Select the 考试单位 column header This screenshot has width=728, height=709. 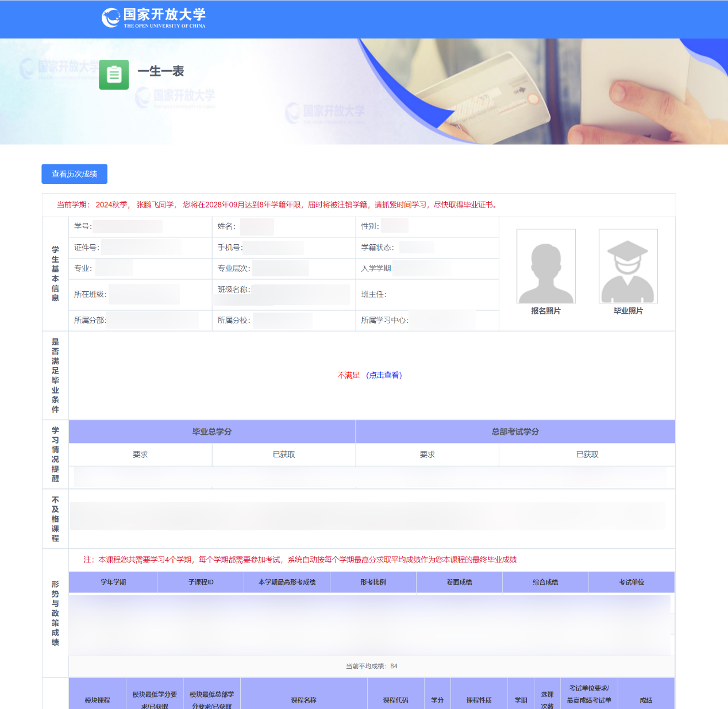631,582
